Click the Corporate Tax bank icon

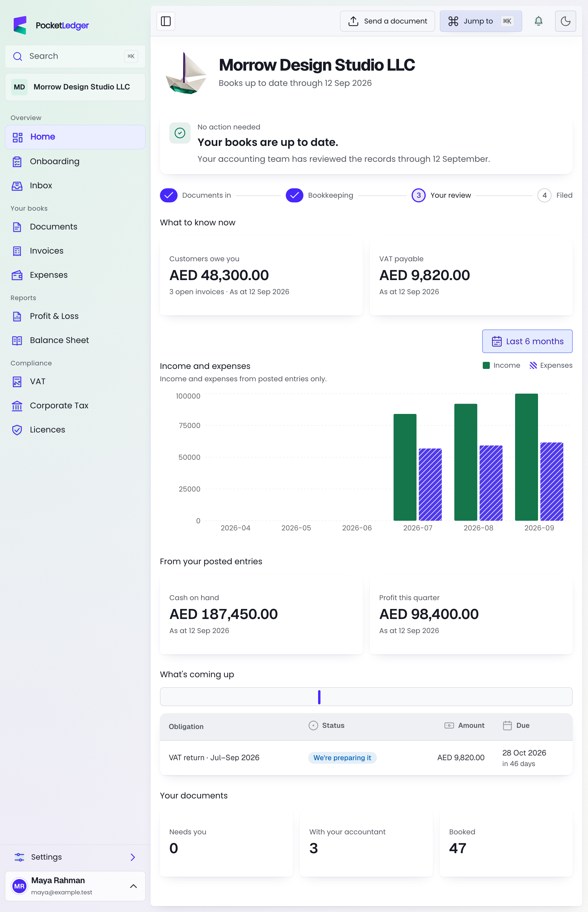pyautogui.click(x=17, y=406)
